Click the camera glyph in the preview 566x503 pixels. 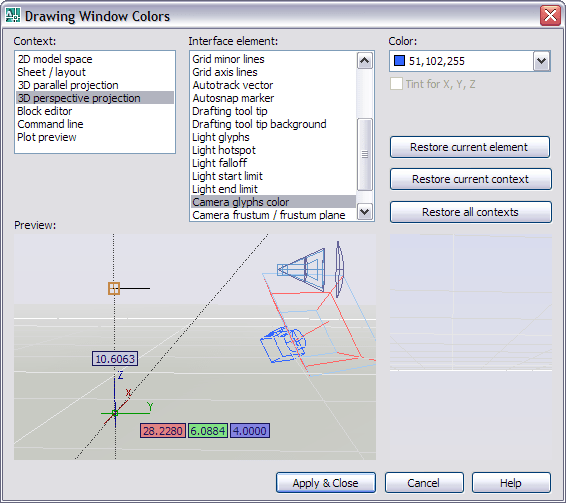283,344
